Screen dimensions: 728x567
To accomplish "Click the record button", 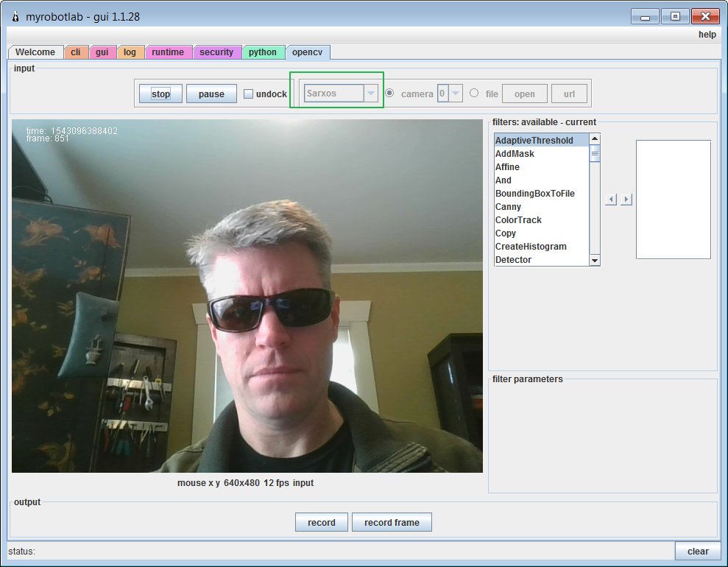I will pos(321,521).
